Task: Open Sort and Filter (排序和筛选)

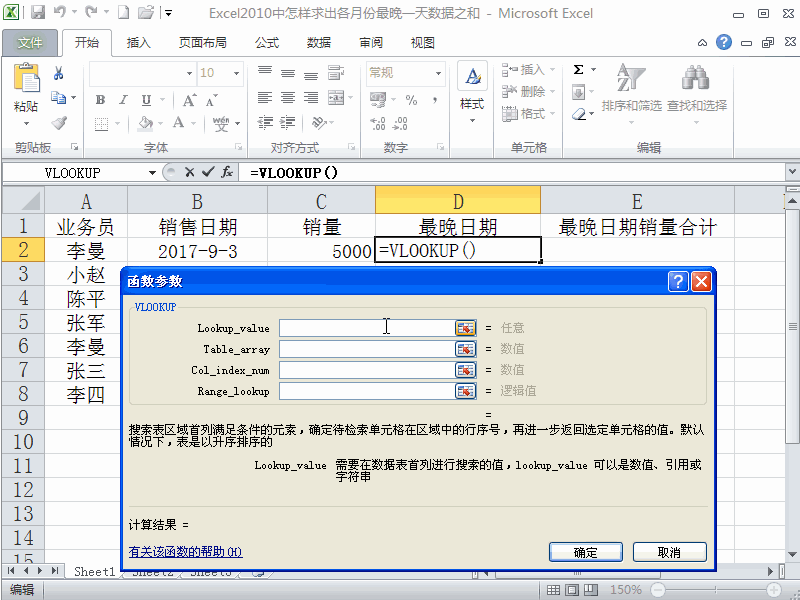Action: point(631,94)
